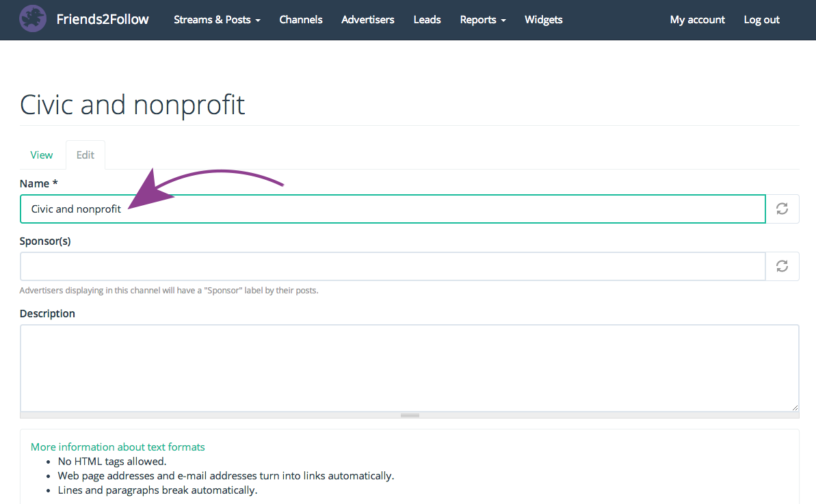This screenshot has height=504, width=816.
Task: Click inside the Description text area
Action: [x=409, y=367]
